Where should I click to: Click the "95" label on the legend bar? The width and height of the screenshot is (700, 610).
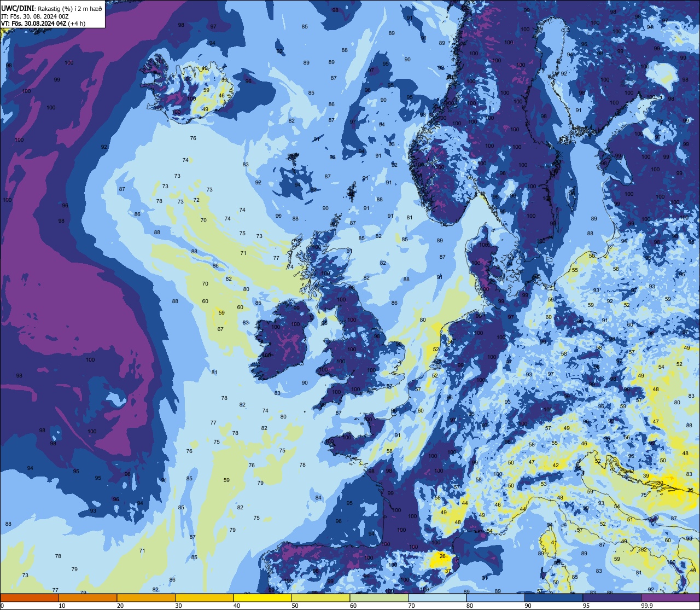pos(586,606)
